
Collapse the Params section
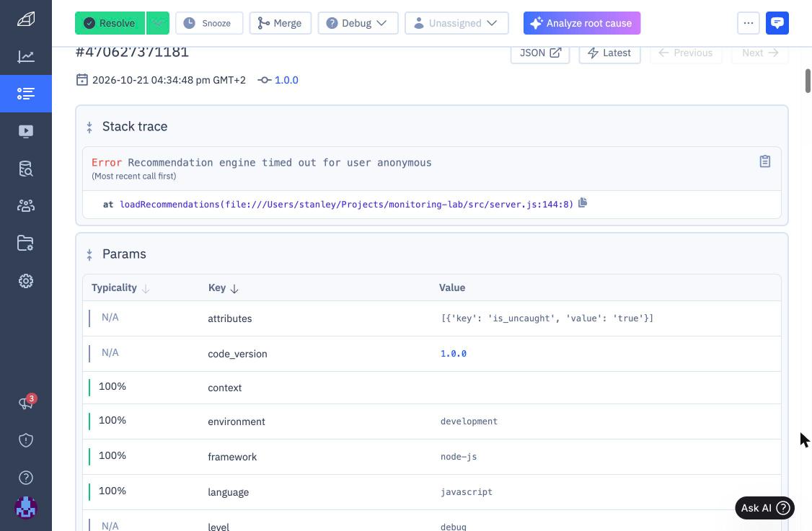click(89, 254)
